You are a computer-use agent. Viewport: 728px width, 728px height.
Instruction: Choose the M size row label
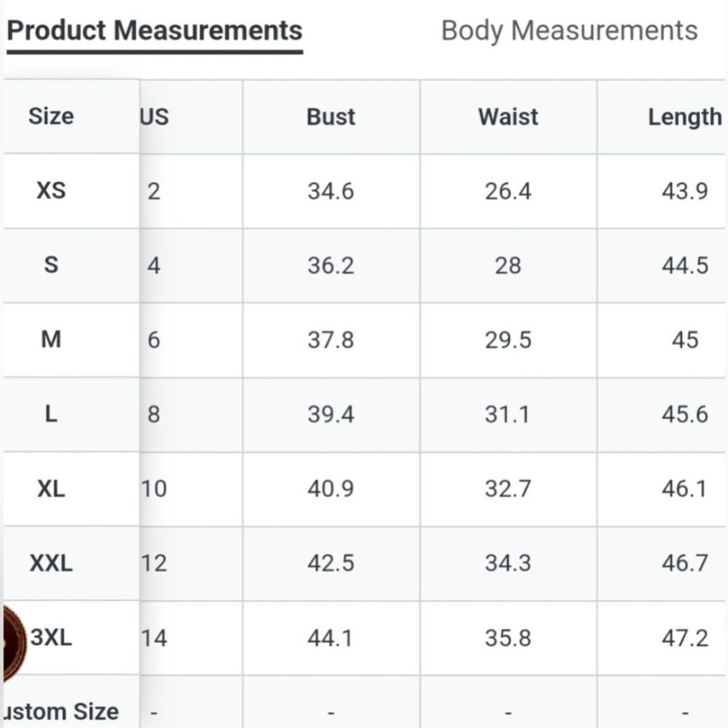click(51, 339)
